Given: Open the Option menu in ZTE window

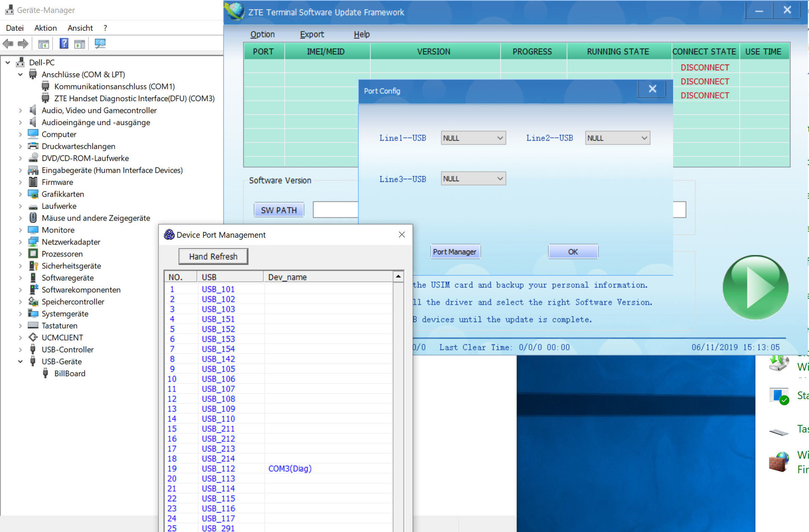Looking at the screenshot, I should click(263, 34).
